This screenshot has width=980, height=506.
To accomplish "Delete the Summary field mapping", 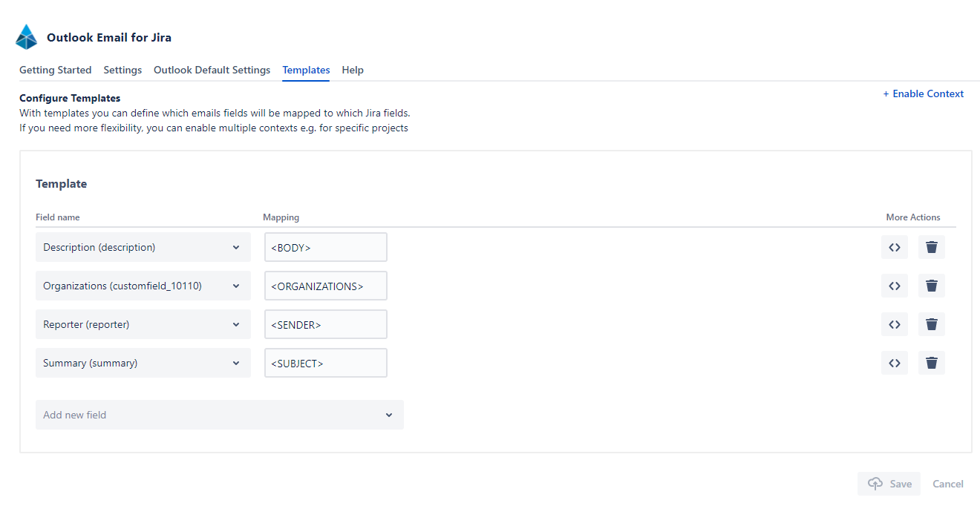I will [931, 363].
